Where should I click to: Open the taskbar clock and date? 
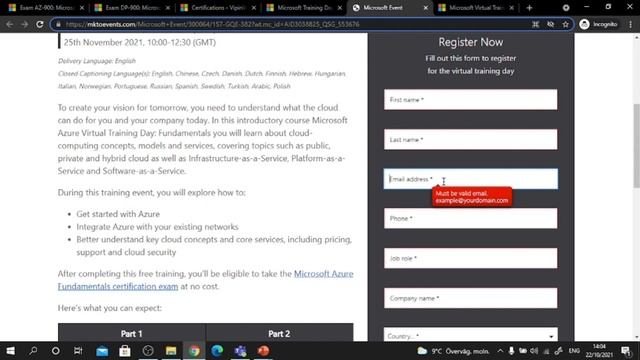599,351
